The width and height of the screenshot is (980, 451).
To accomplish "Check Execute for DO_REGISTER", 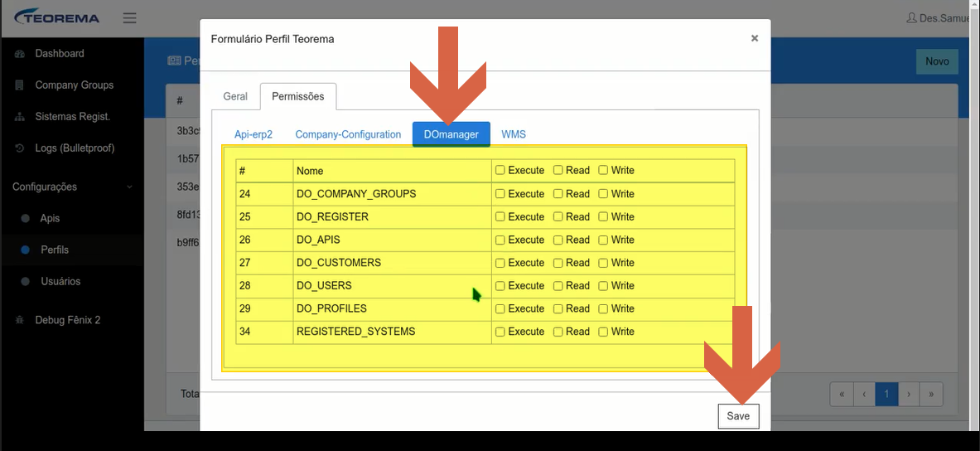I will [500, 216].
